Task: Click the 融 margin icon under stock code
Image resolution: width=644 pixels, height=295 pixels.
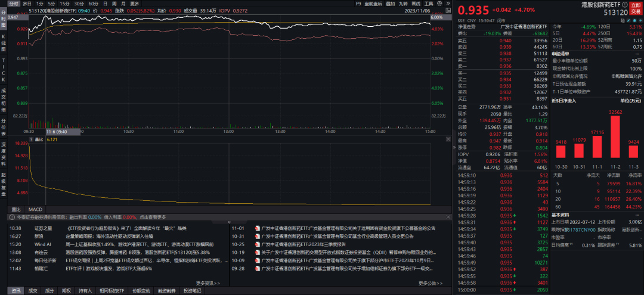Action: 622,20
